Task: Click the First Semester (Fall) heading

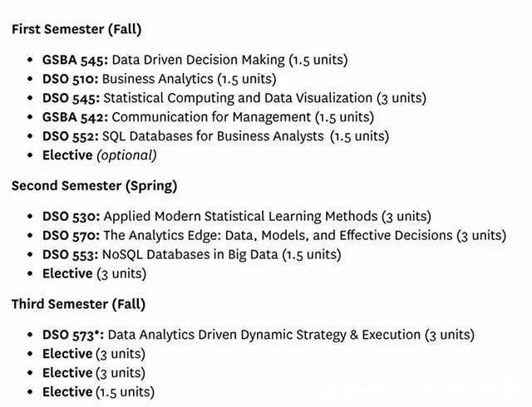Action: (x=76, y=29)
